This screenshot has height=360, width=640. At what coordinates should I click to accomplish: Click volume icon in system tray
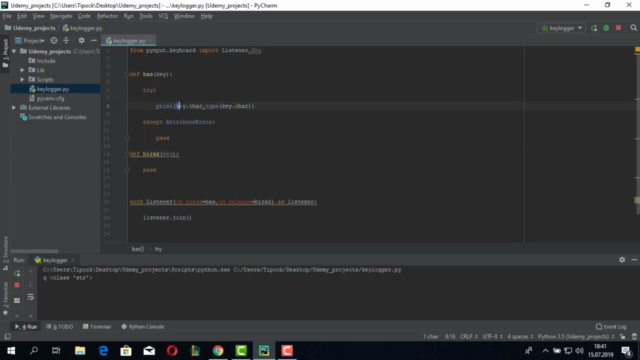pyautogui.click(x=579, y=351)
